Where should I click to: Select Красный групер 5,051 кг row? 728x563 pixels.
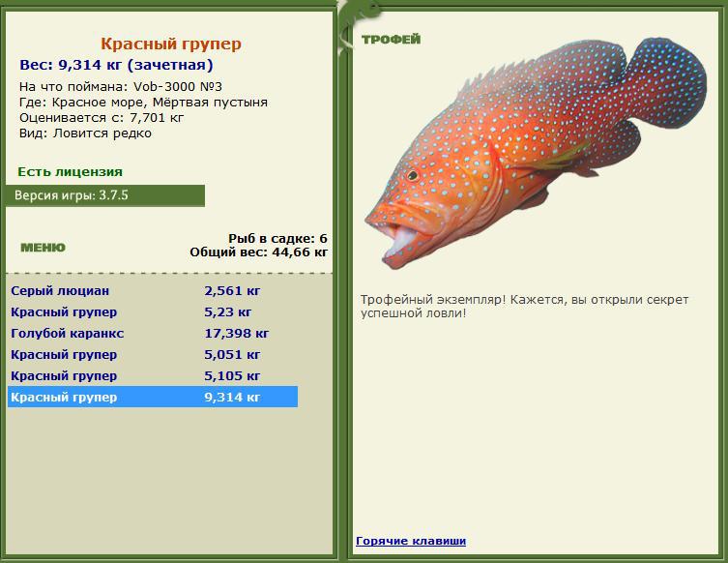pyautogui.click(x=153, y=355)
